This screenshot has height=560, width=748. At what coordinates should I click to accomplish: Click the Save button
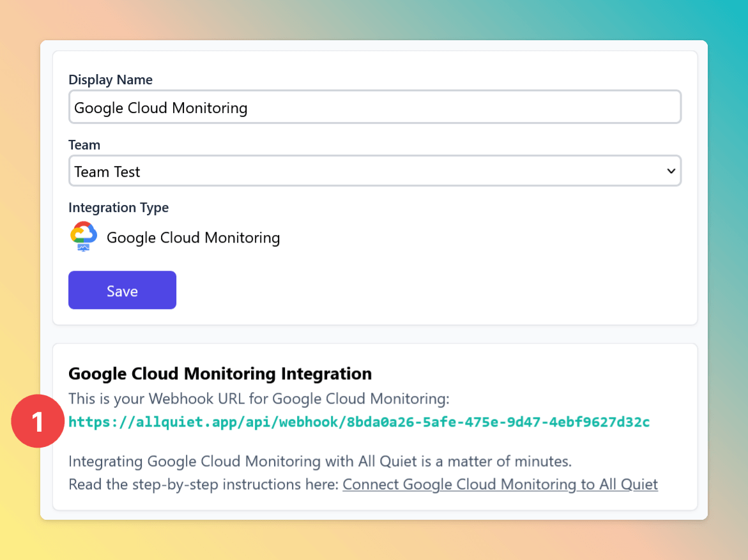pos(122,290)
